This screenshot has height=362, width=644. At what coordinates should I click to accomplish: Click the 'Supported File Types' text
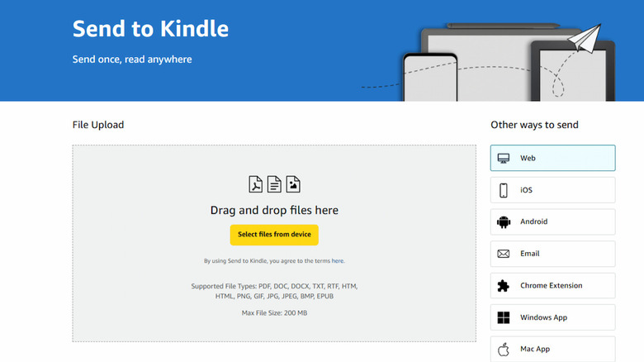tap(274, 291)
